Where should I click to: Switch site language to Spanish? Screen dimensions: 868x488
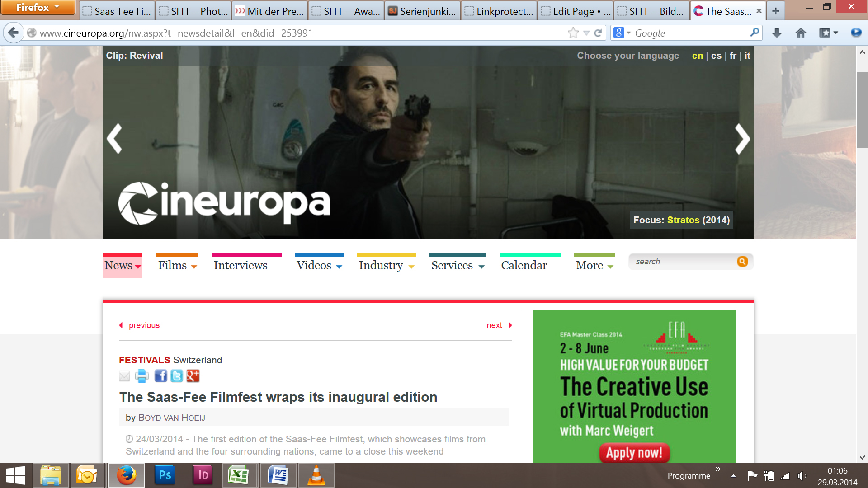coord(716,56)
